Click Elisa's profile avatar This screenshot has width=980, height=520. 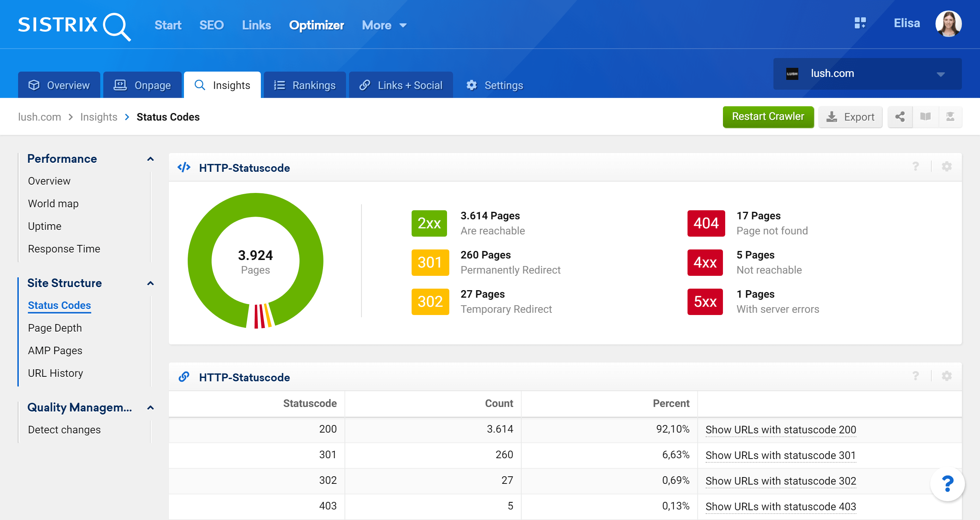coord(948,24)
